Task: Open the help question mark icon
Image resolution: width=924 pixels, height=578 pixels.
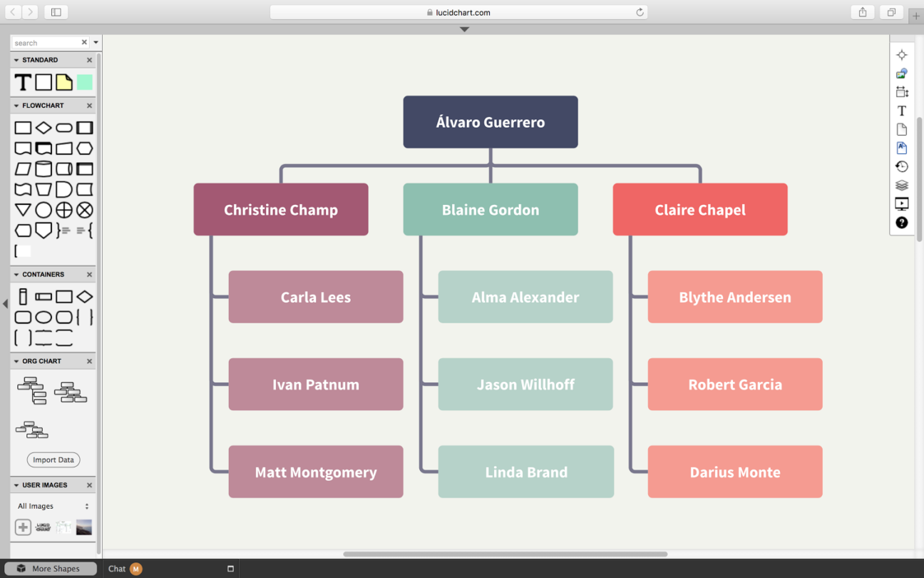Action: coord(902,223)
